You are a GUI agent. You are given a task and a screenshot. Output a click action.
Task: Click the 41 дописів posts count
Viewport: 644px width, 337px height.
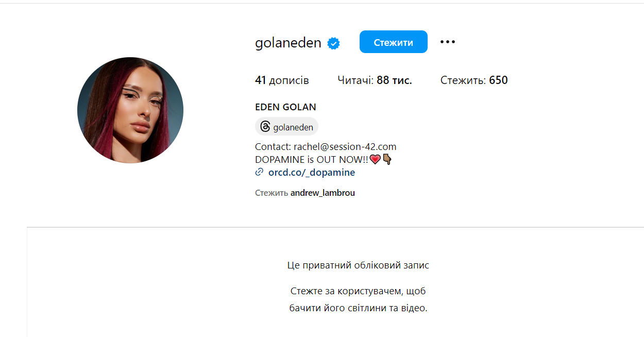pos(282,80)
